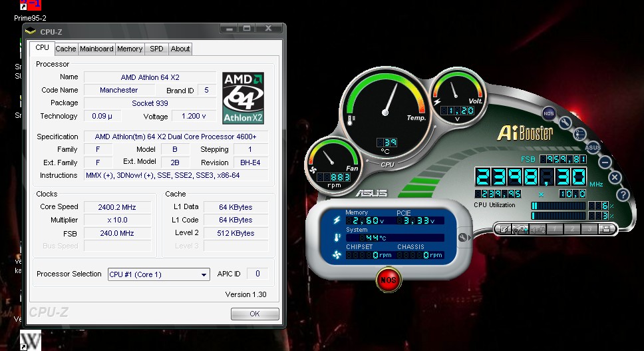Viewport: 644px width, 351px height.
Task: Click the first CPU Utilization bar in AI Booster
Action: (x=558, y=206)
